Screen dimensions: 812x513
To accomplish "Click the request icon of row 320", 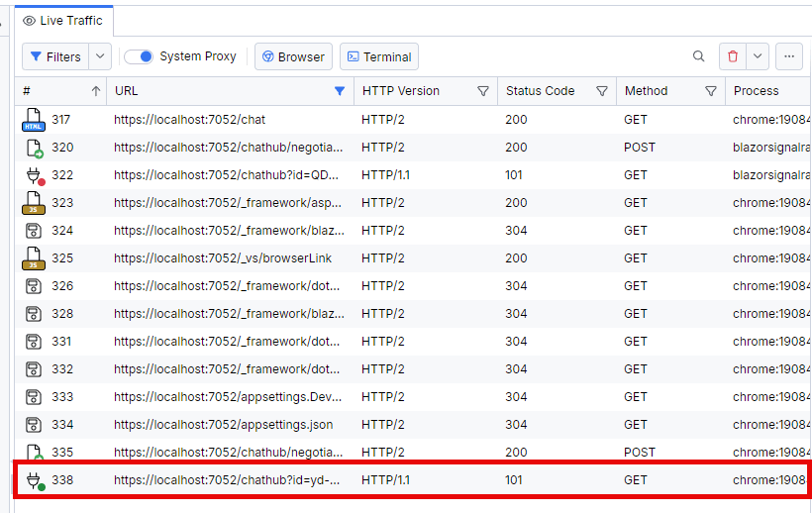I will coord(35,148).
